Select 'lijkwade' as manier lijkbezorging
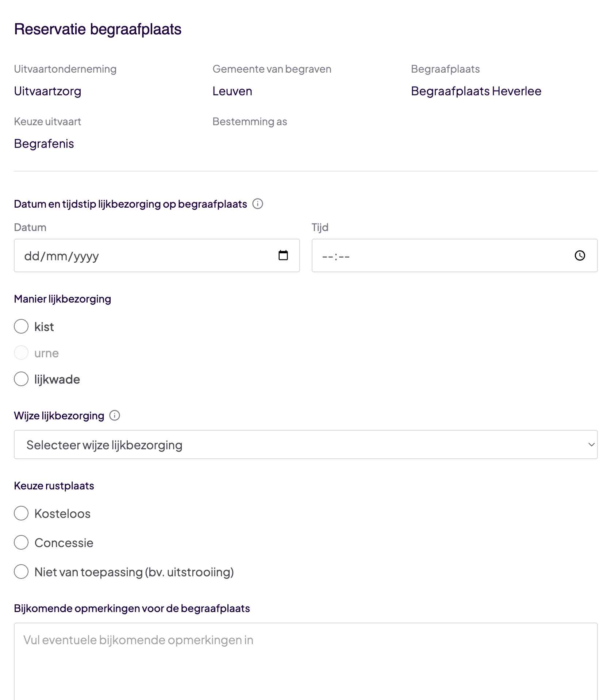Viewport: 611px width, 700px height. click(21, 379)
